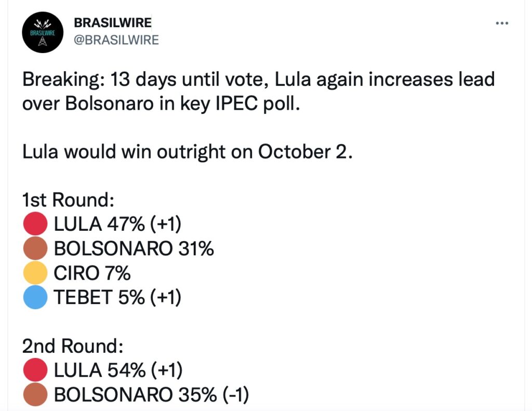
Task: Click the "Lula would win outright" line
Action: 188,152
